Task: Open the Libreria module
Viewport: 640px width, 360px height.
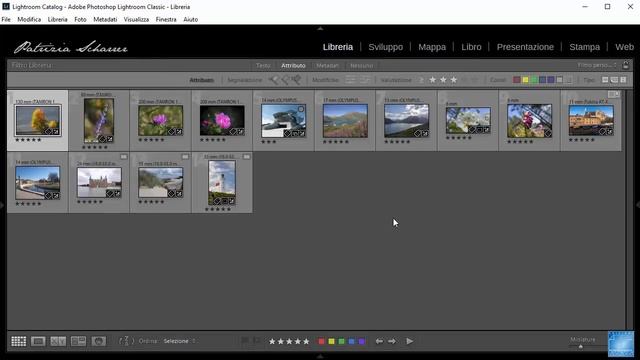Action: click(338, 47)
